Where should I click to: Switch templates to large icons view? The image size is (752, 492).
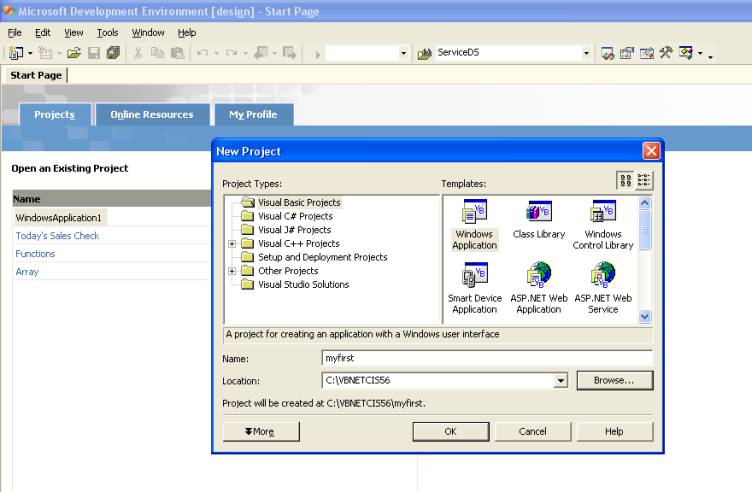[x=625, y=180]
